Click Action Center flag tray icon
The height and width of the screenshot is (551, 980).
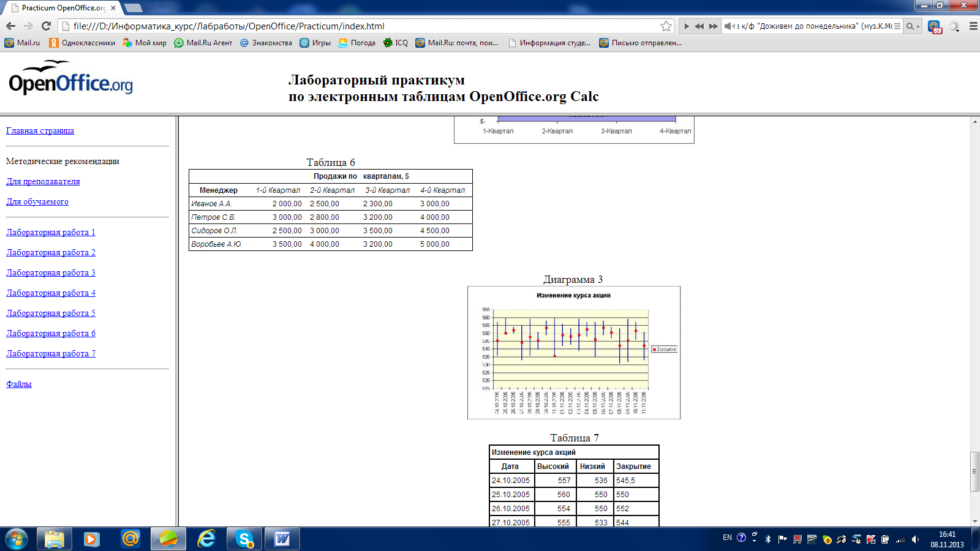click(x=783, y=539)
